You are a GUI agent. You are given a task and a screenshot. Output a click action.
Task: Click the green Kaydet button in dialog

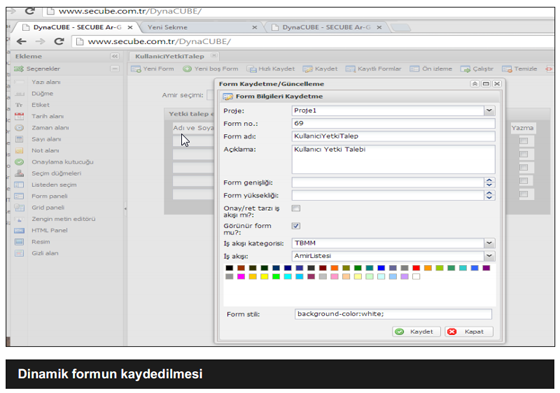click(x=416, y=332)
